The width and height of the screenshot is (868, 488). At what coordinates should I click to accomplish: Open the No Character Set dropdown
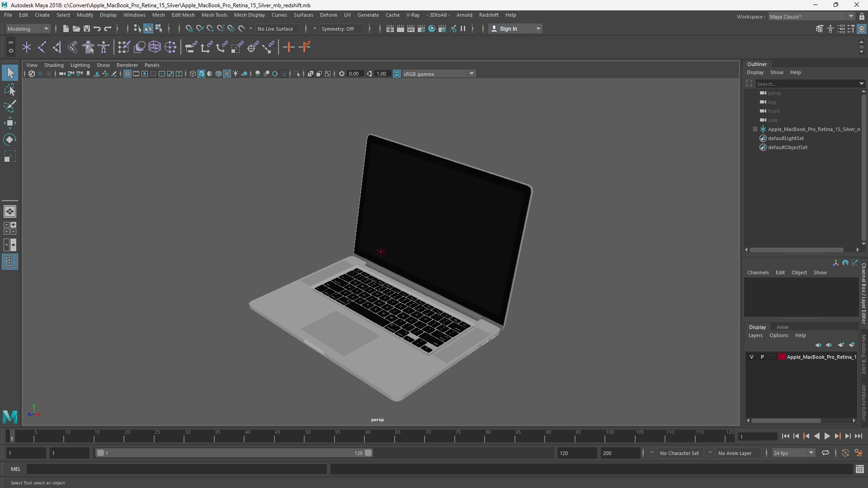679,453
